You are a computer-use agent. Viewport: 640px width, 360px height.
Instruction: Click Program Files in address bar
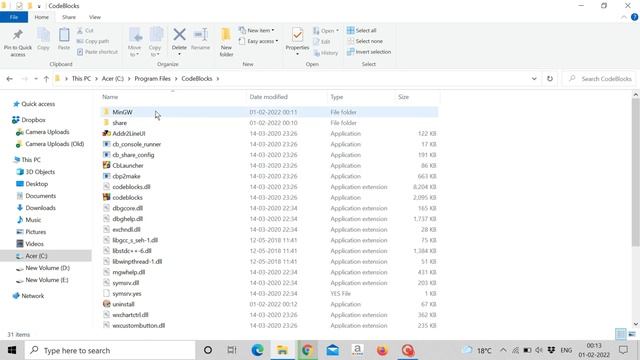tap(152, 78)
